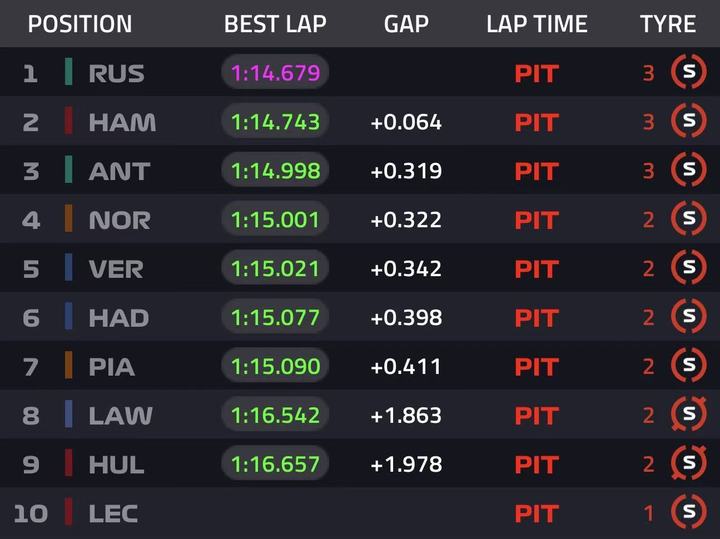Select the TYRE column header
This screenshot has width=720, height=539.
(x=668, y=24)
